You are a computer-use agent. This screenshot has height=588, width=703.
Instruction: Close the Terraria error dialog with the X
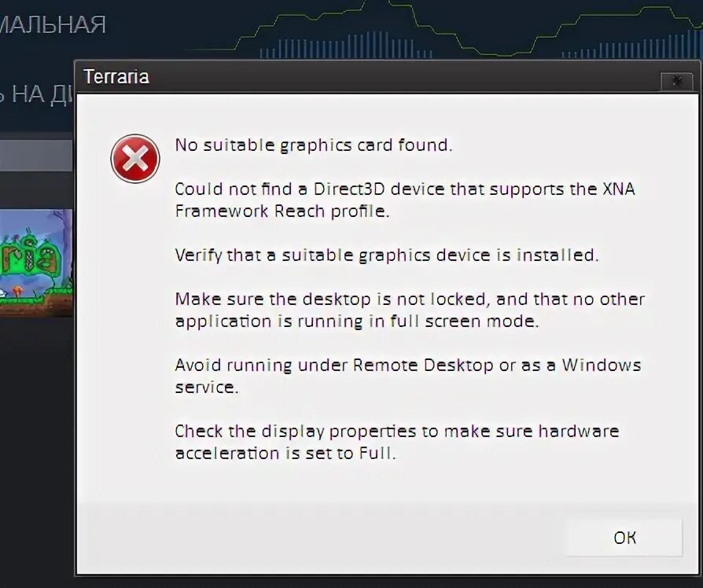click(x=677, y=82)
